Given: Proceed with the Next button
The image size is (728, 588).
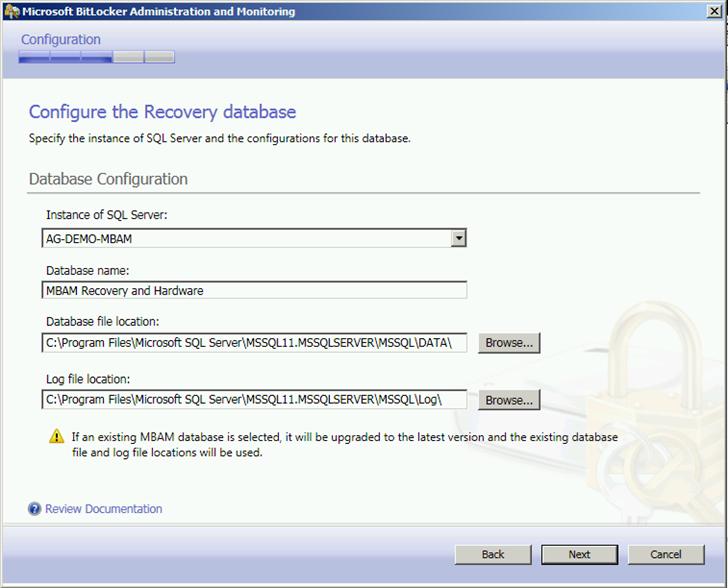Looking at the screenshot, I should click(x=579, y=555).
